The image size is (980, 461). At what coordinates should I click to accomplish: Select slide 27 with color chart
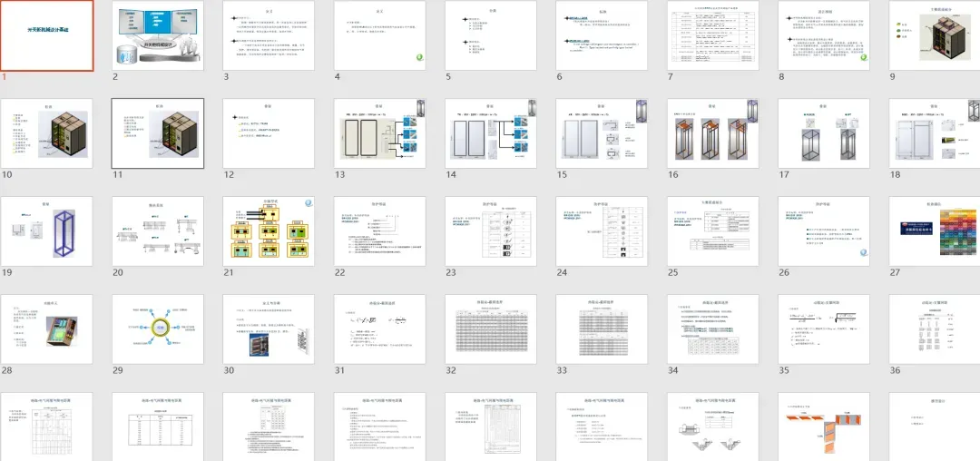(935, 231)
